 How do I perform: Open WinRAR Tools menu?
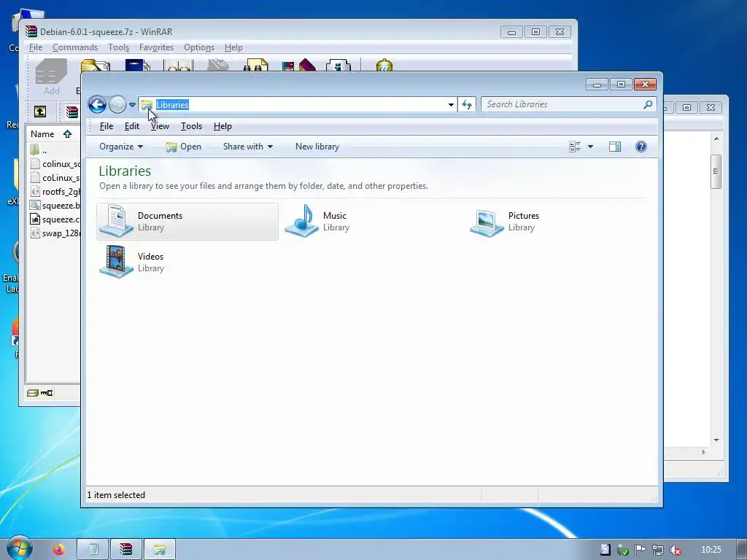point(118,47)
